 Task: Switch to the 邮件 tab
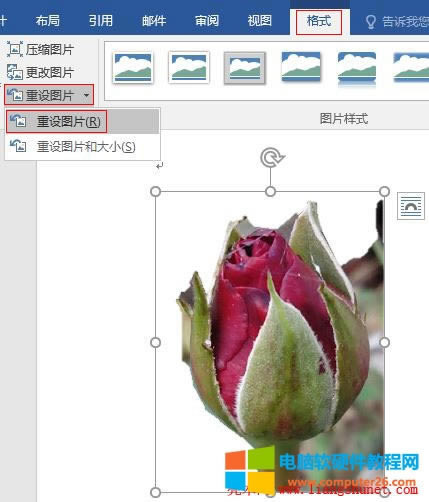154,21
